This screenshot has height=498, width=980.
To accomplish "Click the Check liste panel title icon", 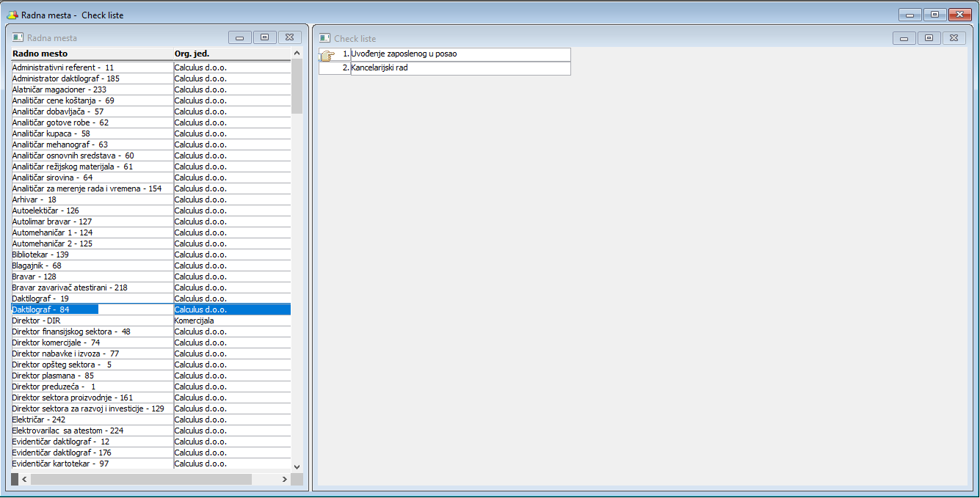I will (x=324, y=38).
